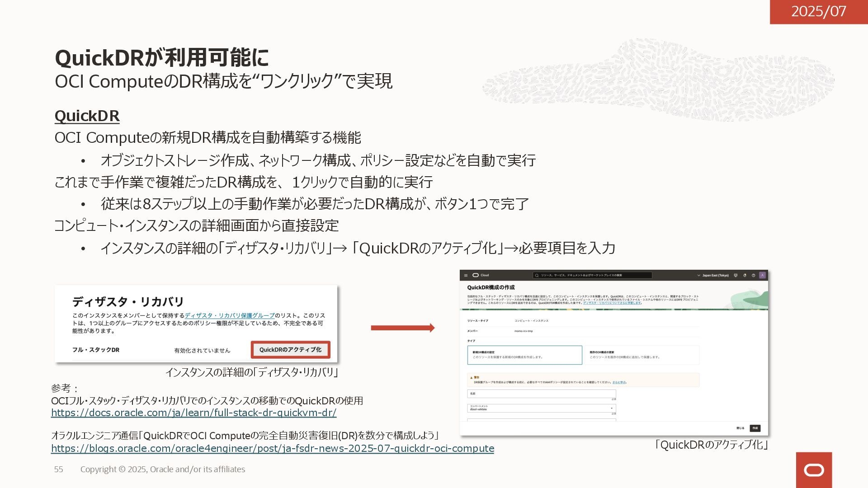Click the red Oracle logo on slide corner
The image size is (868, 488).
(814, 470)
